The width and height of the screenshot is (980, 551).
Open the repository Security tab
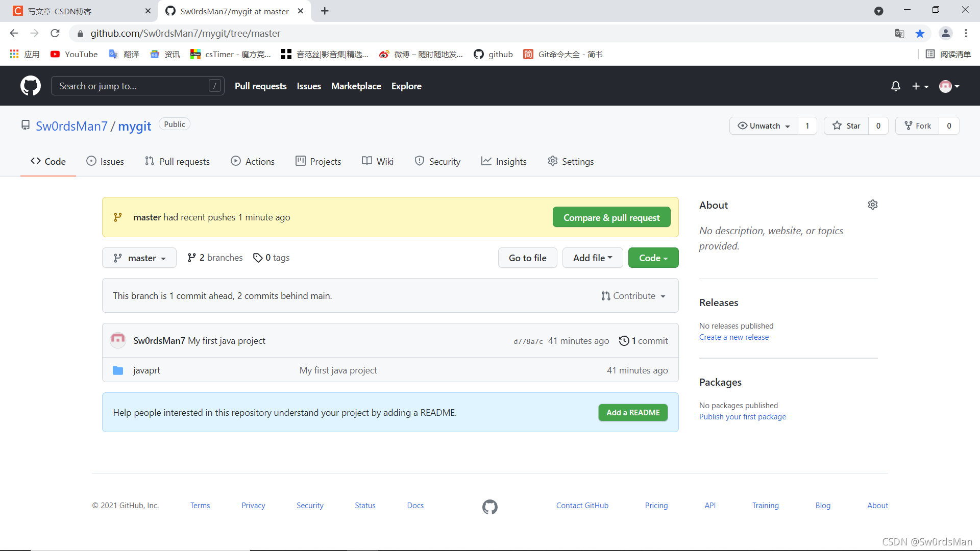click(437, 161)
